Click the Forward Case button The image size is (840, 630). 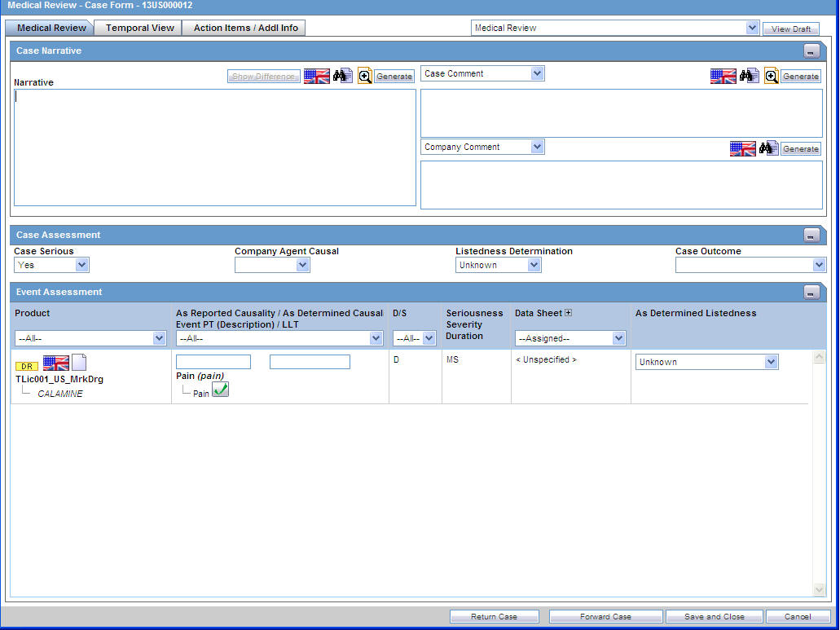point(605,617)
